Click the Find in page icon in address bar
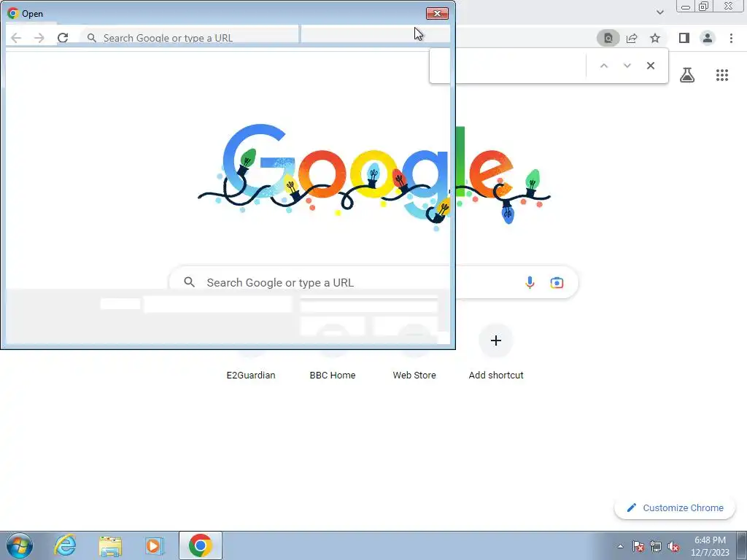The image size is (747, 560). click(x=608, y=38)
